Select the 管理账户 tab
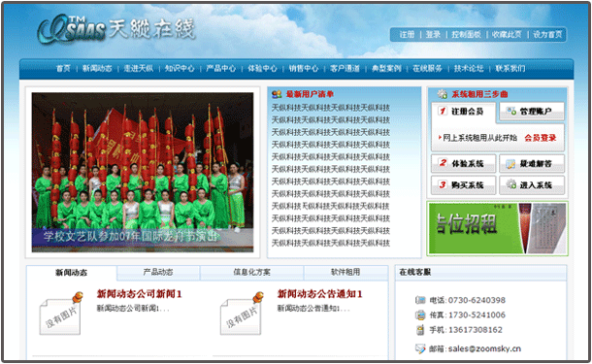This screenshot has height=364, width=592. click(532, 112)
